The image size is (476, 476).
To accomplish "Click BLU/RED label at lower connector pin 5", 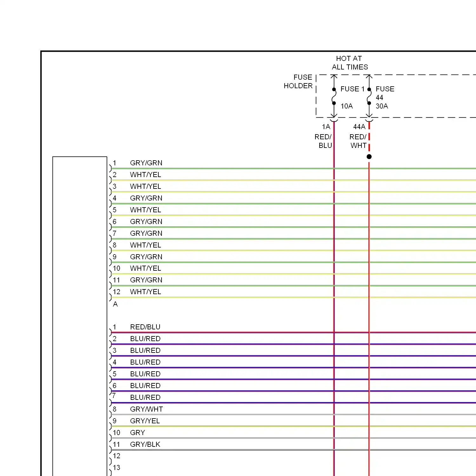I will tap(145, 374).
